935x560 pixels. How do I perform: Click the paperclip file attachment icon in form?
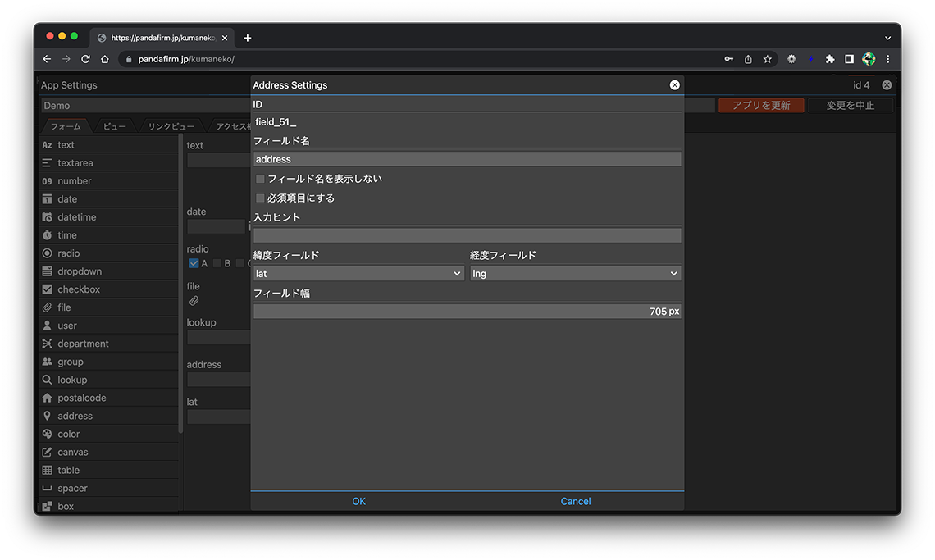[194, 301]
